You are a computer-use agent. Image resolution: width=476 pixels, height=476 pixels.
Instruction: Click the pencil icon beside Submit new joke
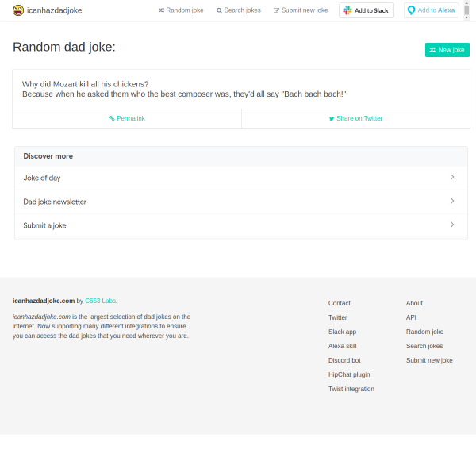(x=276, y=10)
